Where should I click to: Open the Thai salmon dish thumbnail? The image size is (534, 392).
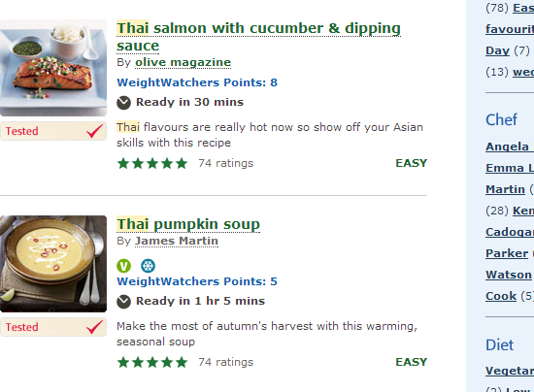point(53,68)
